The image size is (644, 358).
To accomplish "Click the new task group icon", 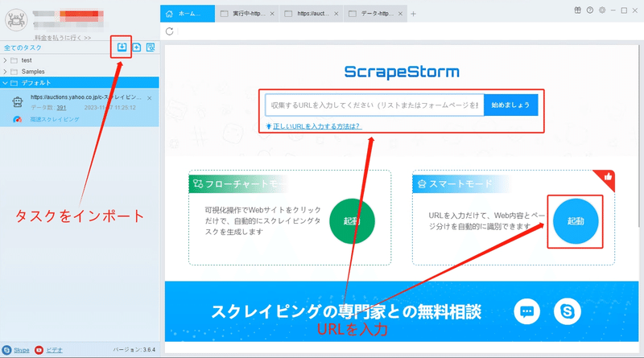I will [x=137, y=47].
